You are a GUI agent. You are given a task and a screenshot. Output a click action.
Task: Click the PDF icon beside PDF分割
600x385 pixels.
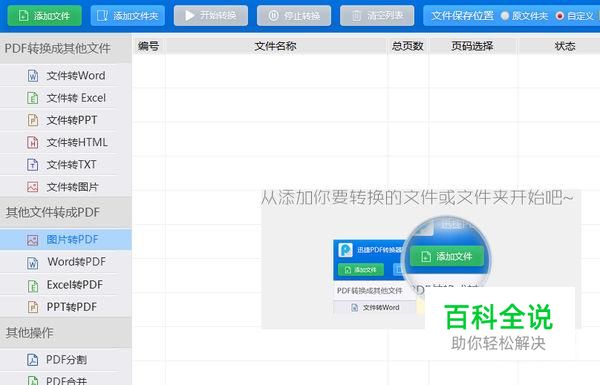click(33, 360)
